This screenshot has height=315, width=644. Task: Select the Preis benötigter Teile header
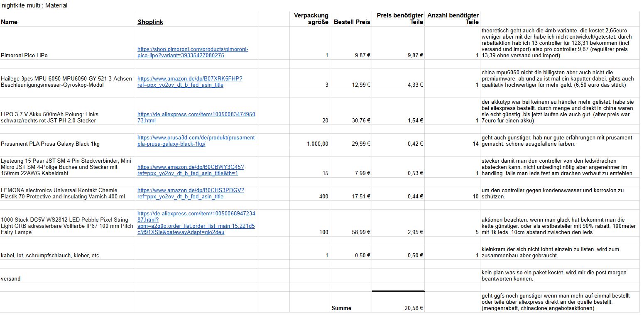pyautogui.click(x=399, y=19)
